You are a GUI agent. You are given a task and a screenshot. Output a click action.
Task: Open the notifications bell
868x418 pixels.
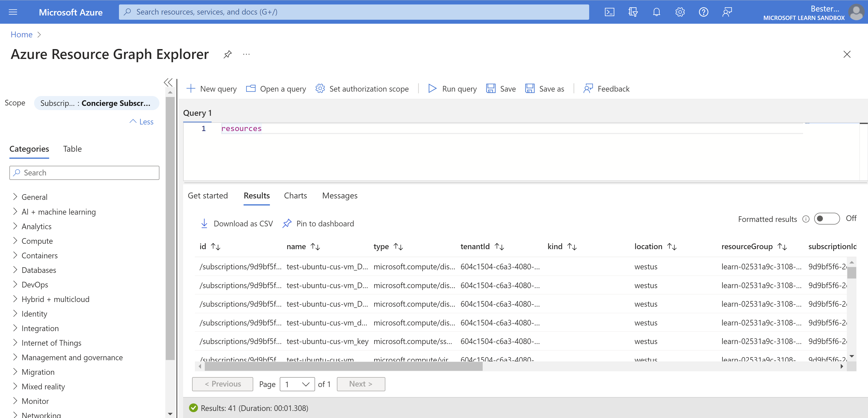(656, 12)
